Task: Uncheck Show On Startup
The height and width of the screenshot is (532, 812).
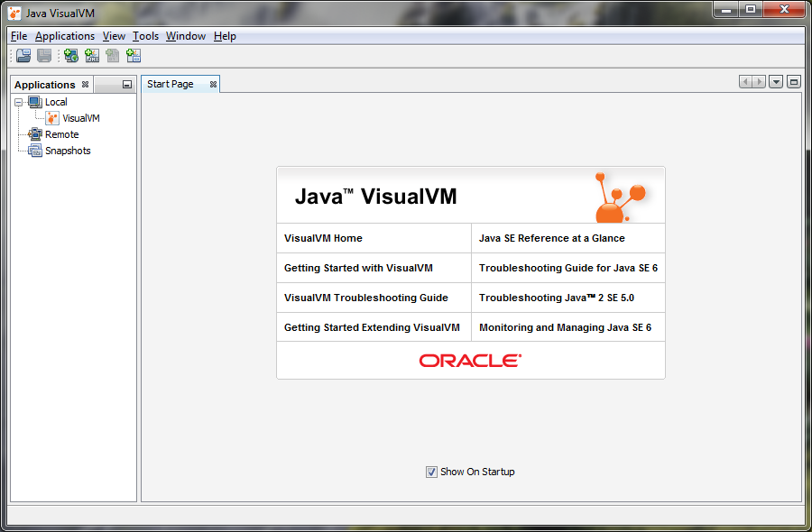Action: click(x=431, y=472)
